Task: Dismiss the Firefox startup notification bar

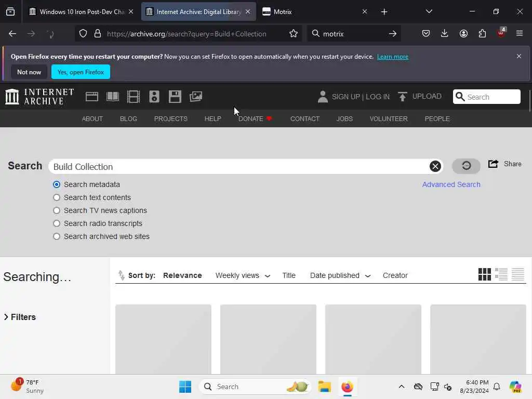Action: click(x=519, y=56)
